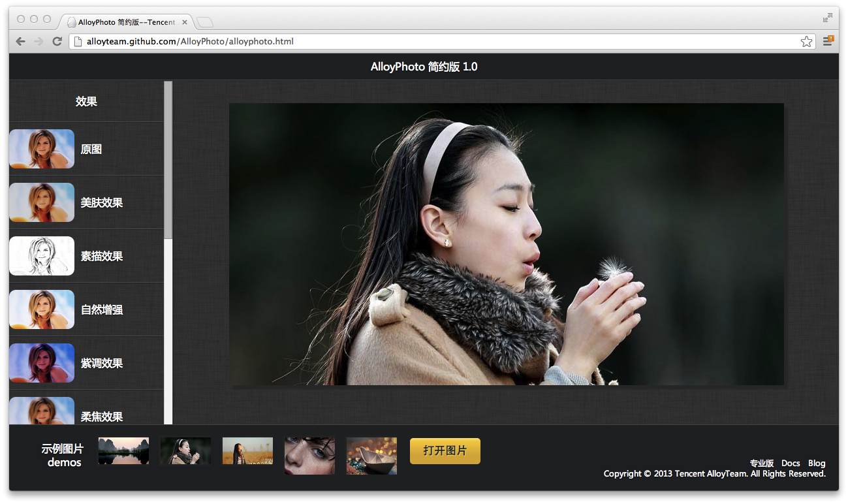Click the browser forward arrow
The image size is (848, 504).
coord(39,41)
